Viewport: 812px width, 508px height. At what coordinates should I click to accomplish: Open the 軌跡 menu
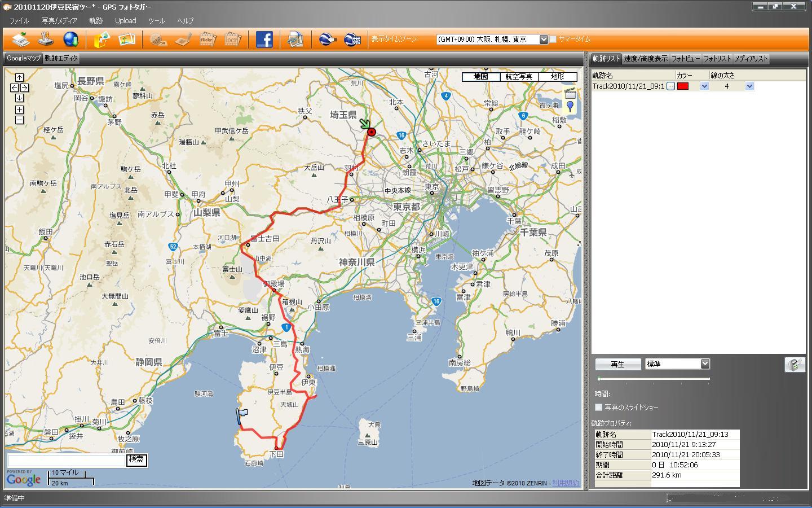pos(96,21)
